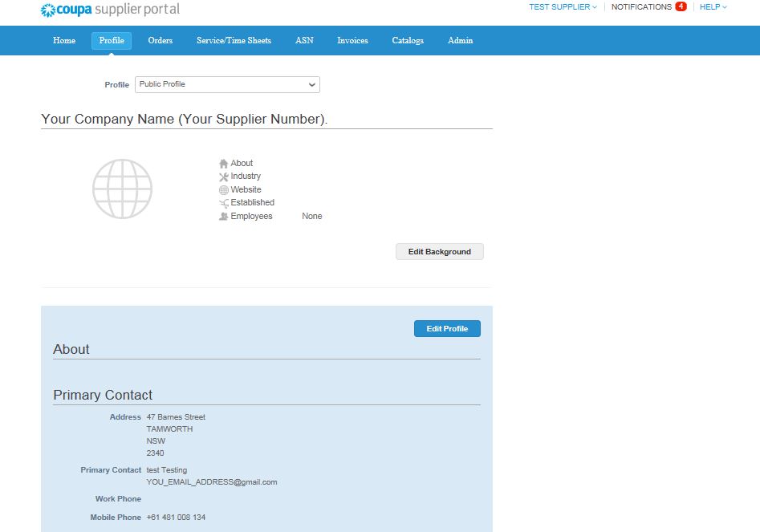Open the TEST SUPPLIER account menu
760x532 pixels.
563,7
